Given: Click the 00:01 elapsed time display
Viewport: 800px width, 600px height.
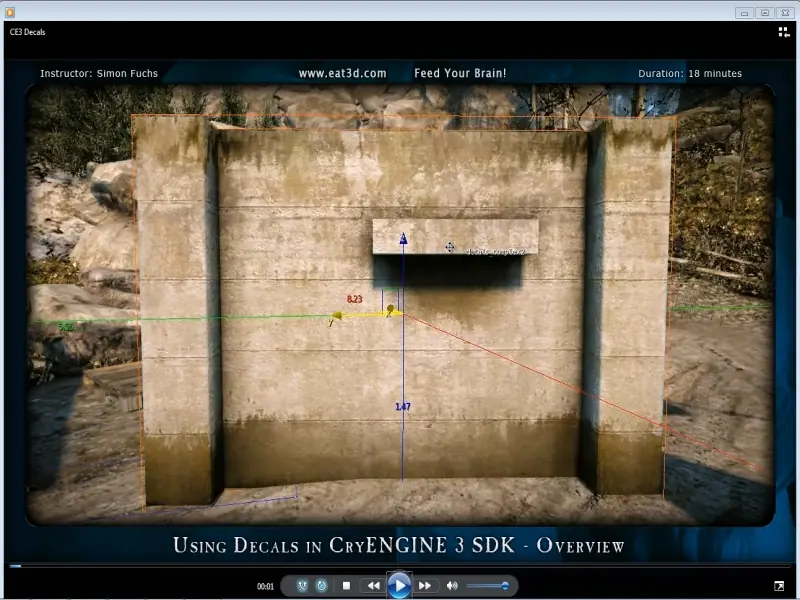Looking at the screenshot, I should (265, 586).
